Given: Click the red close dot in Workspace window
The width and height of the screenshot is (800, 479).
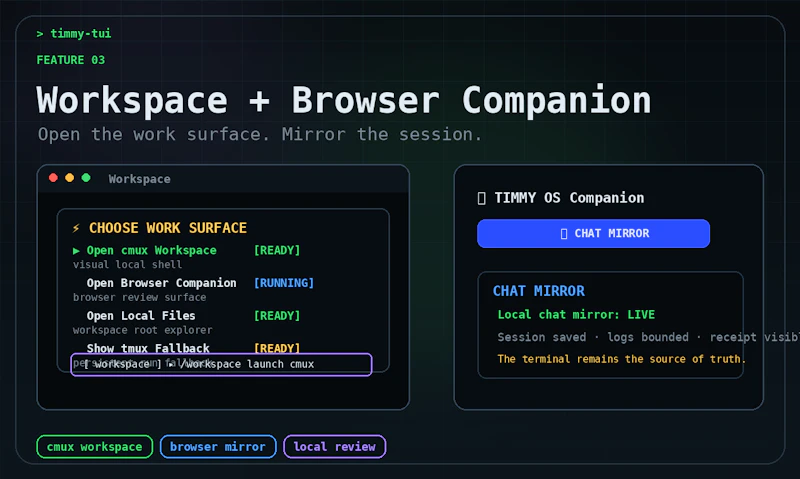Looking at the screenshot, I should click(53, 178).
